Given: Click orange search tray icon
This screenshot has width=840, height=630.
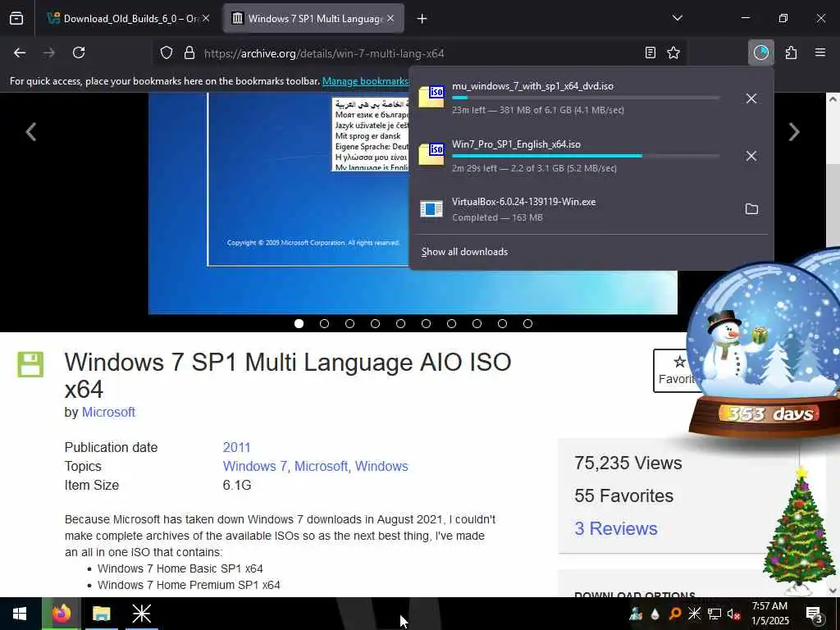Looking at the screenshot, I should [675, 614].
